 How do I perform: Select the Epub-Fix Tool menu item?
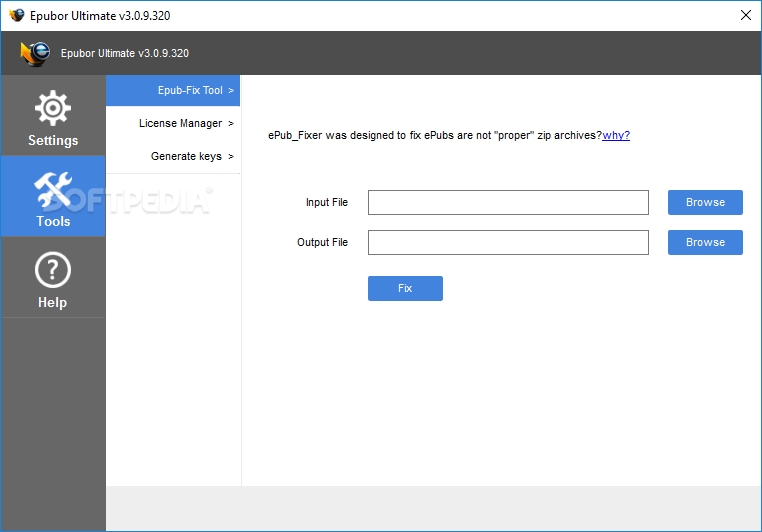click(x=173, y=90)
